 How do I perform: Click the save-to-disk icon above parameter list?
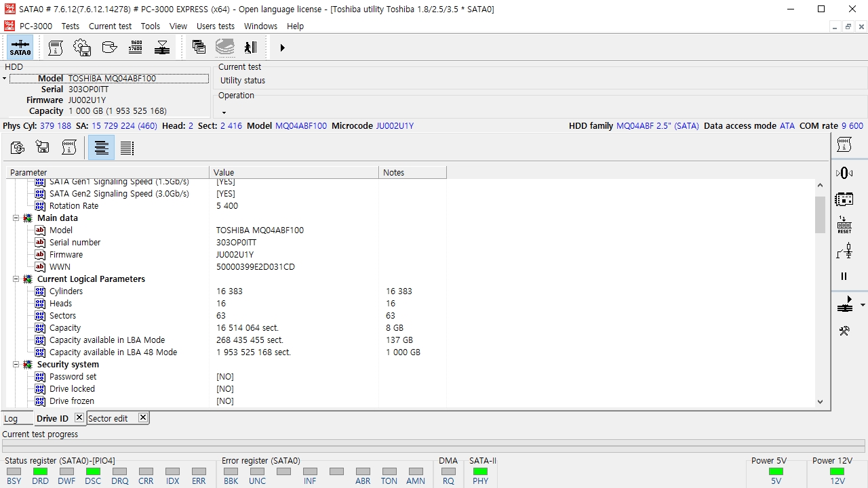click(43, 148)
